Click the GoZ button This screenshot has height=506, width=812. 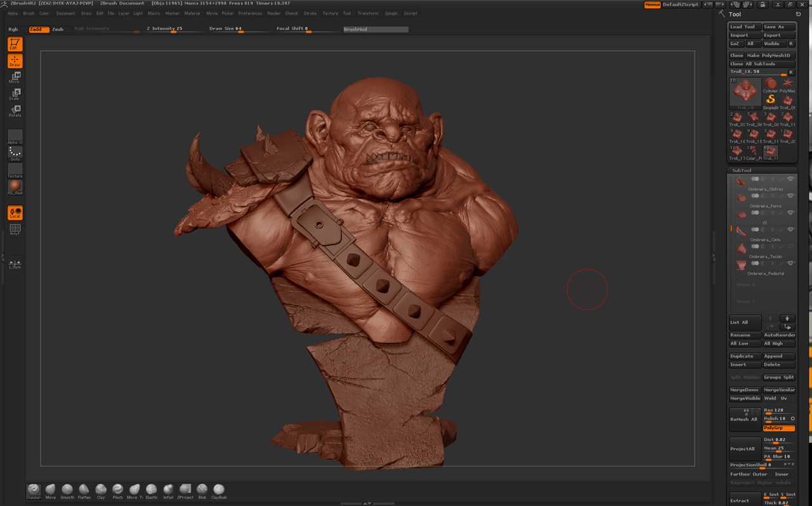click(736, 44)
